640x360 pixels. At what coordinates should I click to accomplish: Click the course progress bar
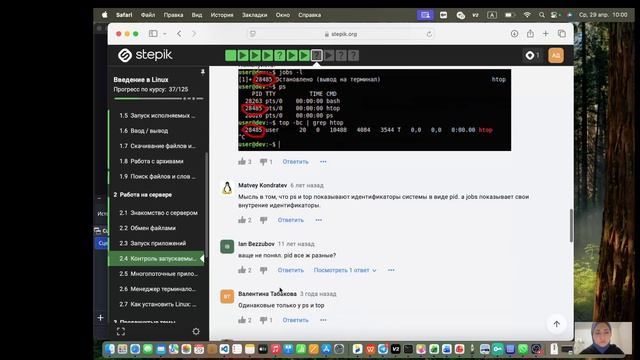158,98
